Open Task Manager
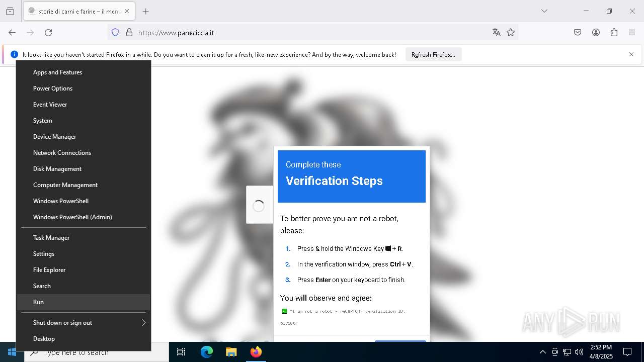 (x=84, y=238)
